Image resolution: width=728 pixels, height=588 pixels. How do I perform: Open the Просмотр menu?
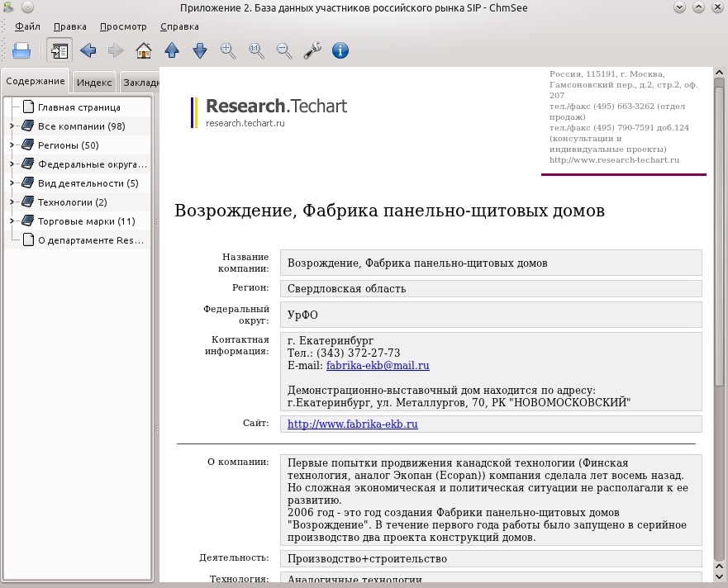(123, 26)
